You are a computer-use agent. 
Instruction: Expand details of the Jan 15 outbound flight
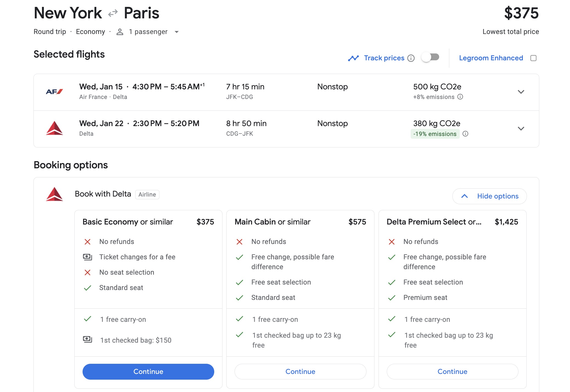(521, 92)
